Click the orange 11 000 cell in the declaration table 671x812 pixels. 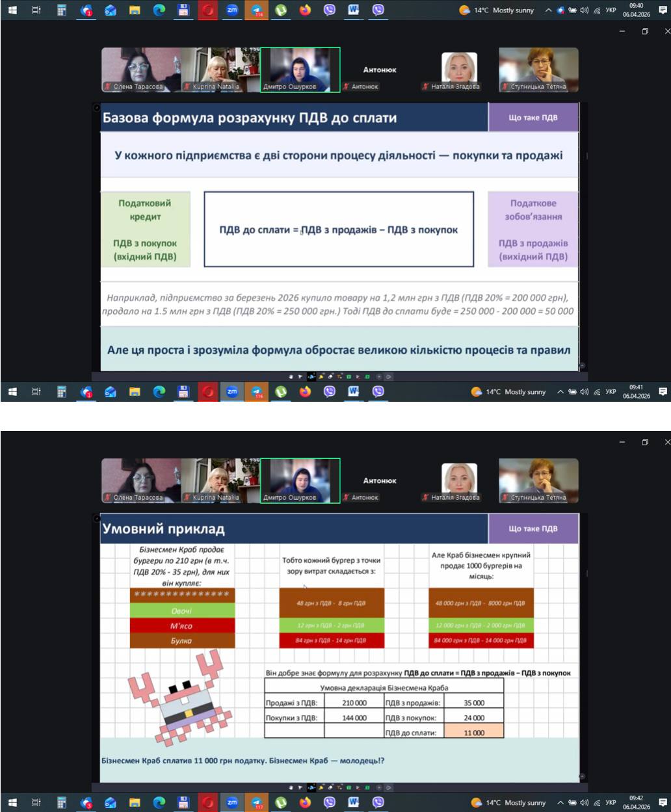click(x=474, y=732)
